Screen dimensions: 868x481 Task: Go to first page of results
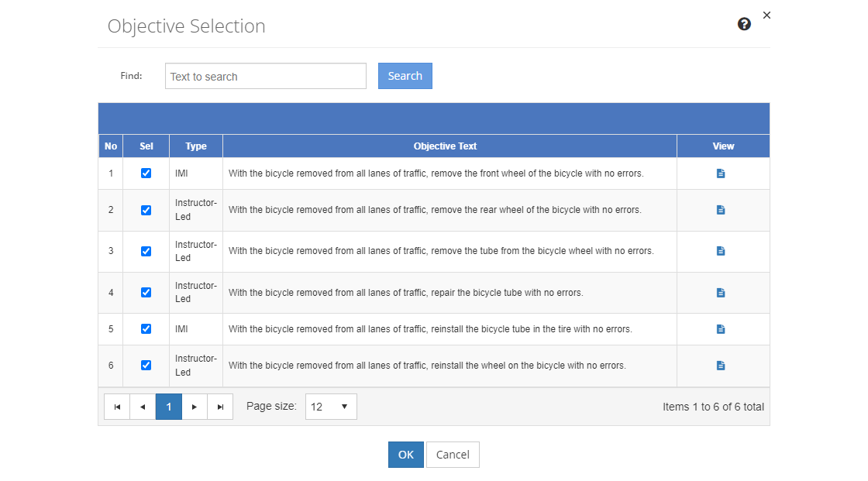pyautogui.click(x=117, y=407)
